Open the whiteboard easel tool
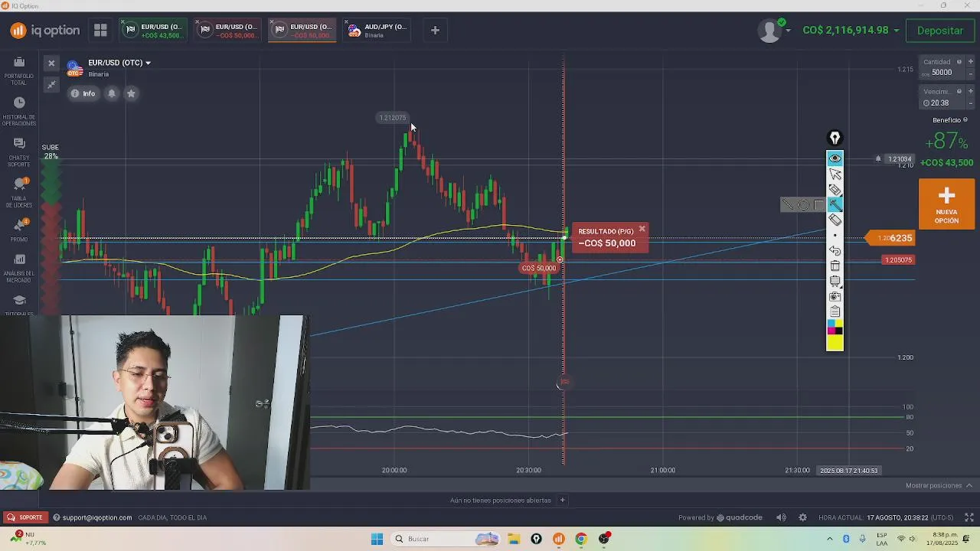This screenshot has width=980, height=551. point(835,281)
